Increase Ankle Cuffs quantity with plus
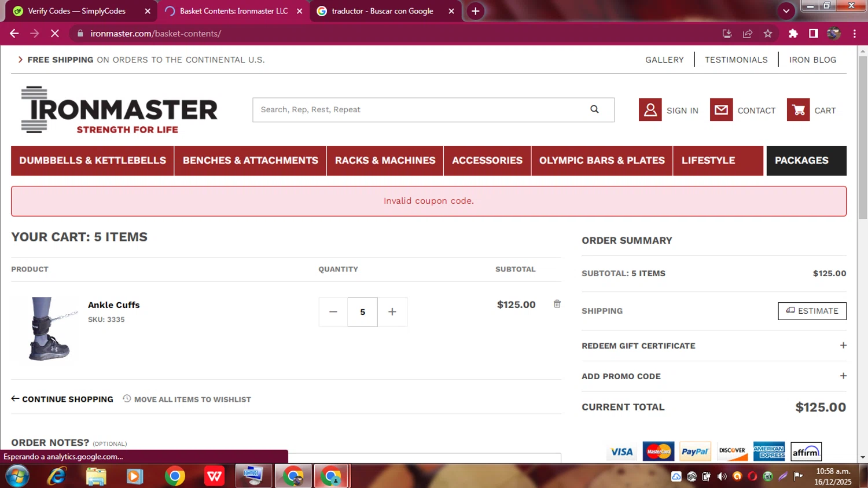This screenshot has height=488, width=868. [392, 312]
